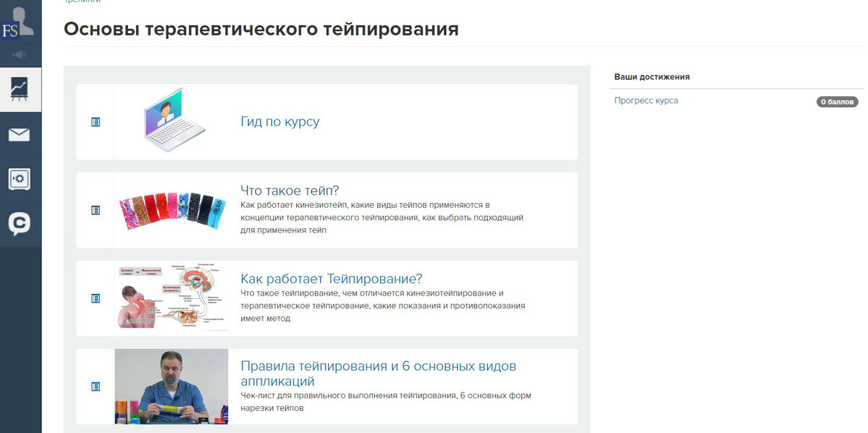The height and width of the screenshot is (433, 868).
Task: Open the trainings chart board icon
Action: pyautogui.click(x=20, y=89)
